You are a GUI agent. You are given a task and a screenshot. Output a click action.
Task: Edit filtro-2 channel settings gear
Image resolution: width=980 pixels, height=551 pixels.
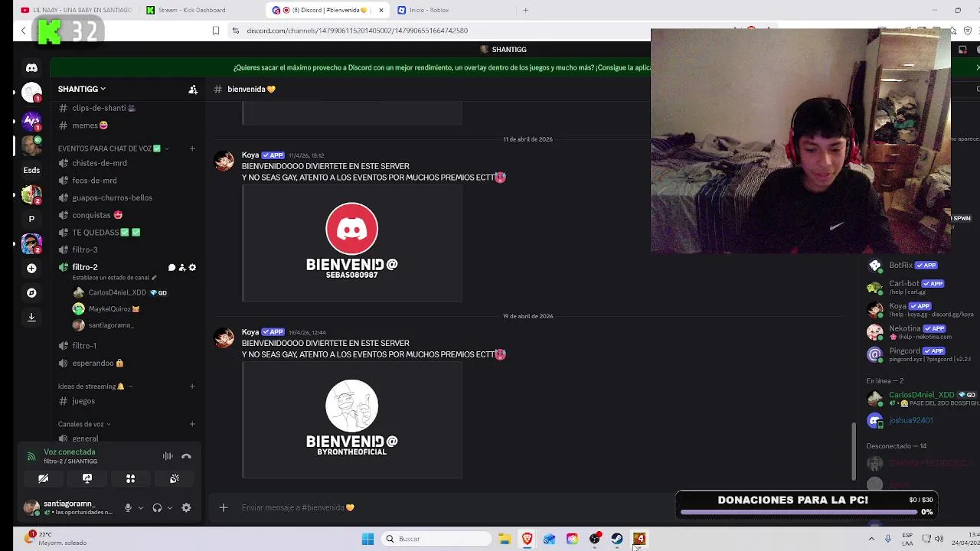click(192, 267)
